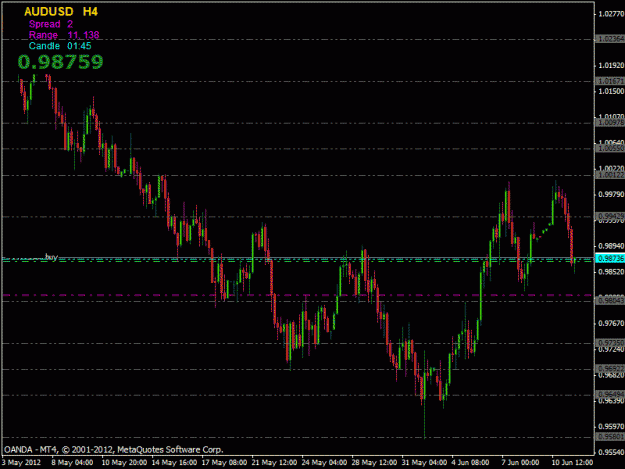Click the gray 0.97350 level price tag
Viewport: 625px width, 469px height.
(610, 343)
